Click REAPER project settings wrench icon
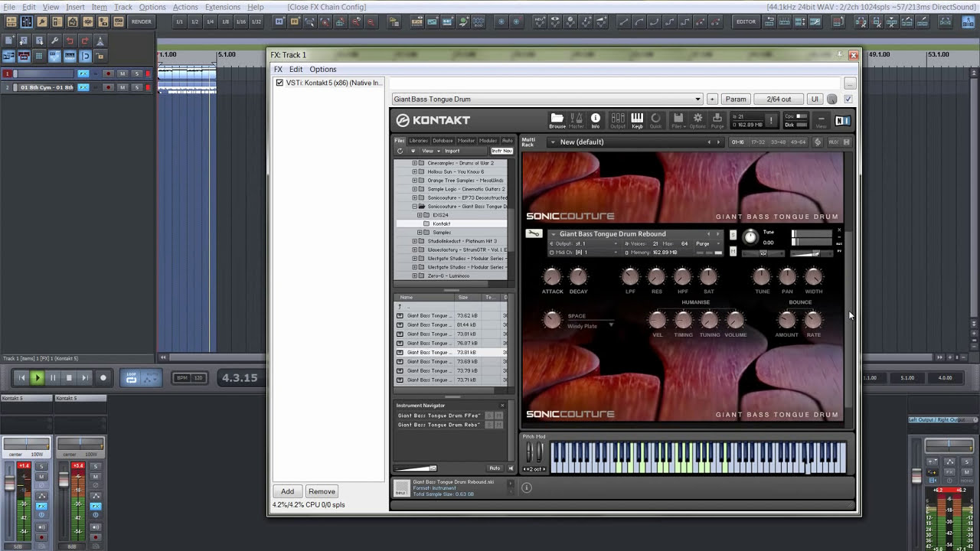 54,41
